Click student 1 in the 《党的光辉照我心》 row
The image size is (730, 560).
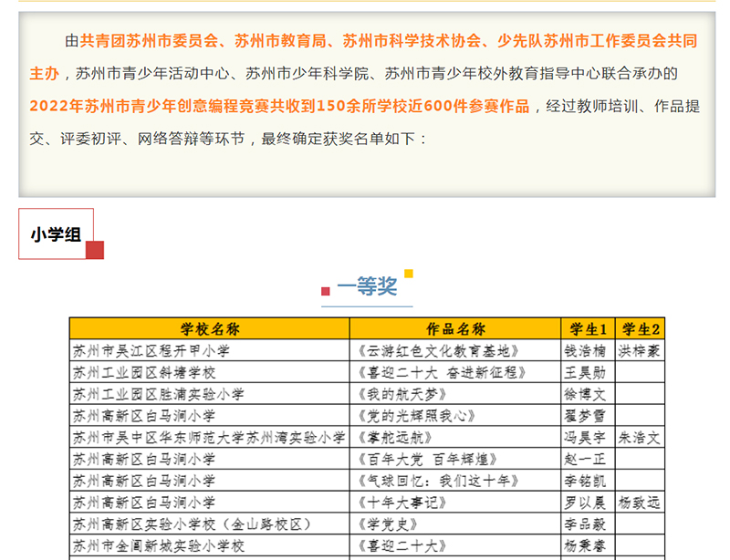(585, 416)
